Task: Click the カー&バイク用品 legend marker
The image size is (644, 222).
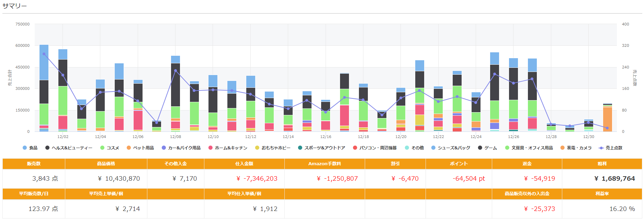Action: click(164, 148)
